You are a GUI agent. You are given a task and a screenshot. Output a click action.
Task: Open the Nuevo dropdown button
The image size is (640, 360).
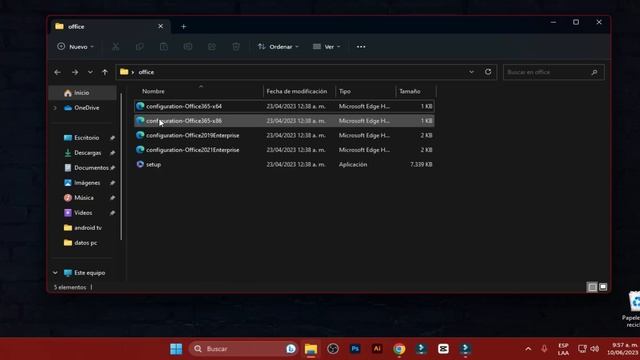pyautogui.click(x=76, y=47)
